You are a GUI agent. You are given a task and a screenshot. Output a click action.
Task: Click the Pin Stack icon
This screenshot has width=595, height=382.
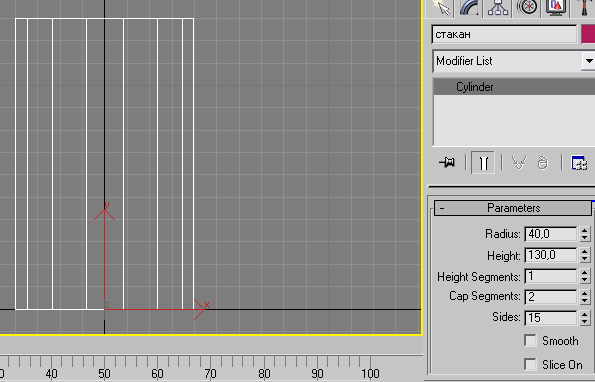pyautogui.click(x=447, y=163)
